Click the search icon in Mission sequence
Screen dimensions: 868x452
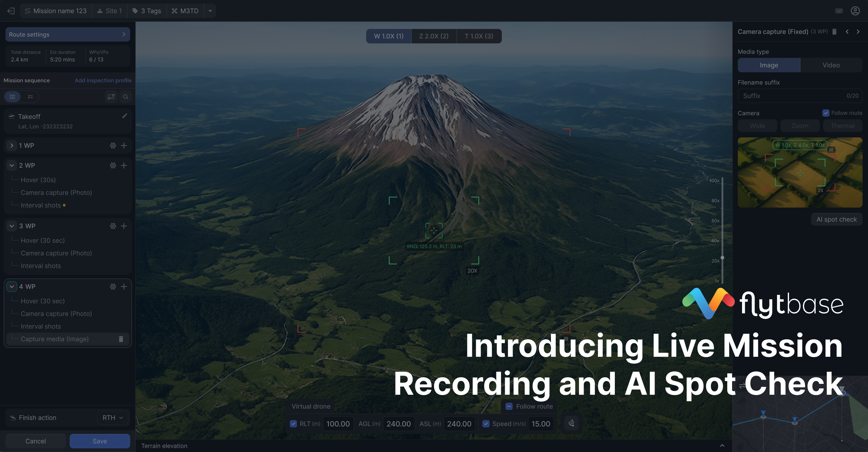click(125, 97)
